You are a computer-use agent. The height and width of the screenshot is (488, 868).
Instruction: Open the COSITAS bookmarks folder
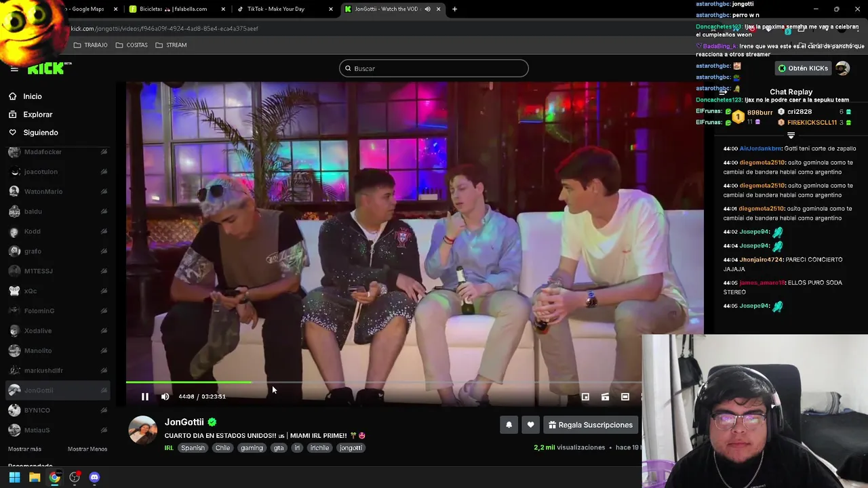coord(132,45)
